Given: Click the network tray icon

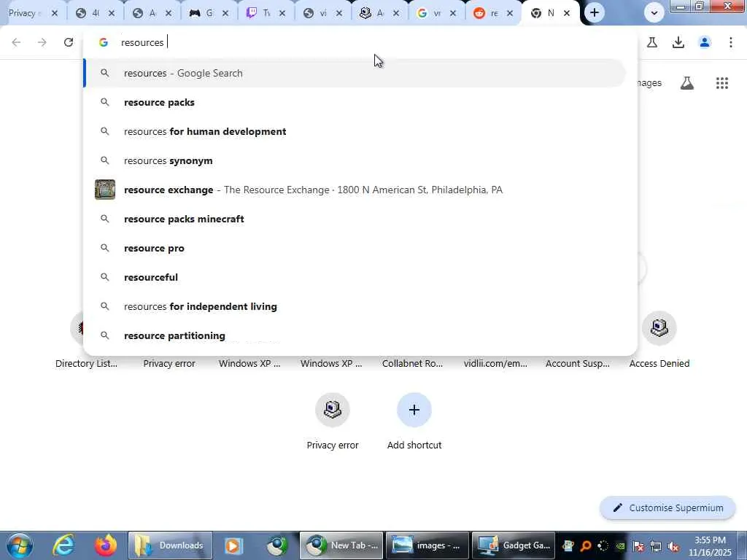Looking at the screenshot, I should click(656, 547).
